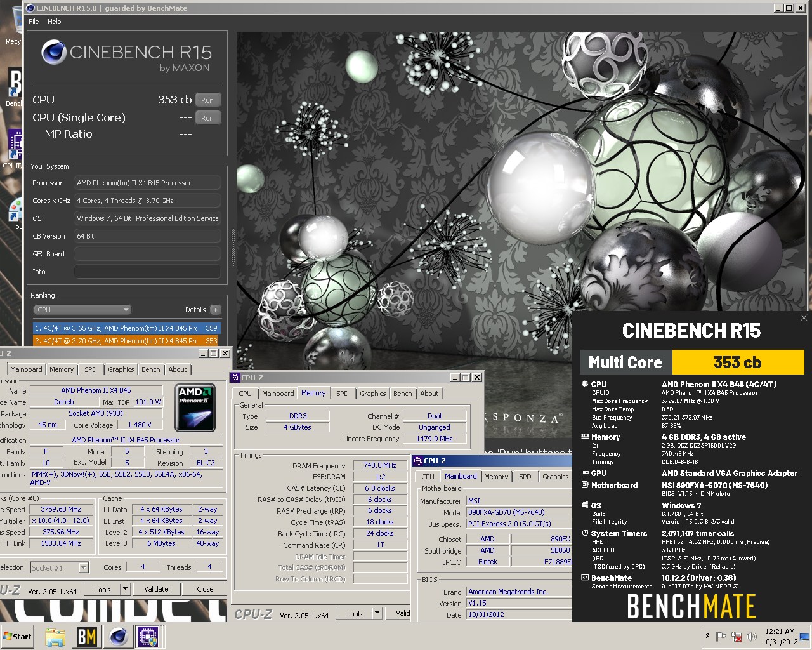The height and width of the screenshot is (650, 812).
Task: Open the Start menu
Action: click(17, 637)
